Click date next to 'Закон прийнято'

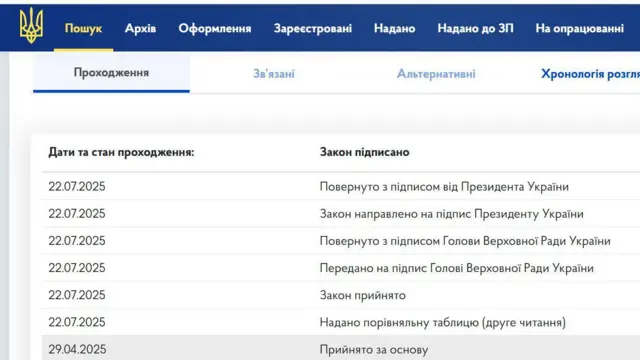tap(77, 295)
